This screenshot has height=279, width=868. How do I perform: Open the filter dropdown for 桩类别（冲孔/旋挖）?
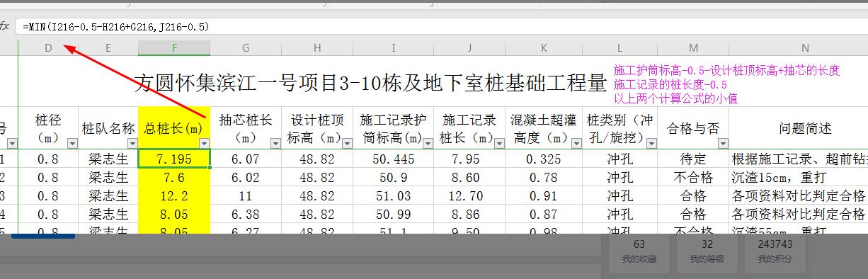(x=652, y=143)
